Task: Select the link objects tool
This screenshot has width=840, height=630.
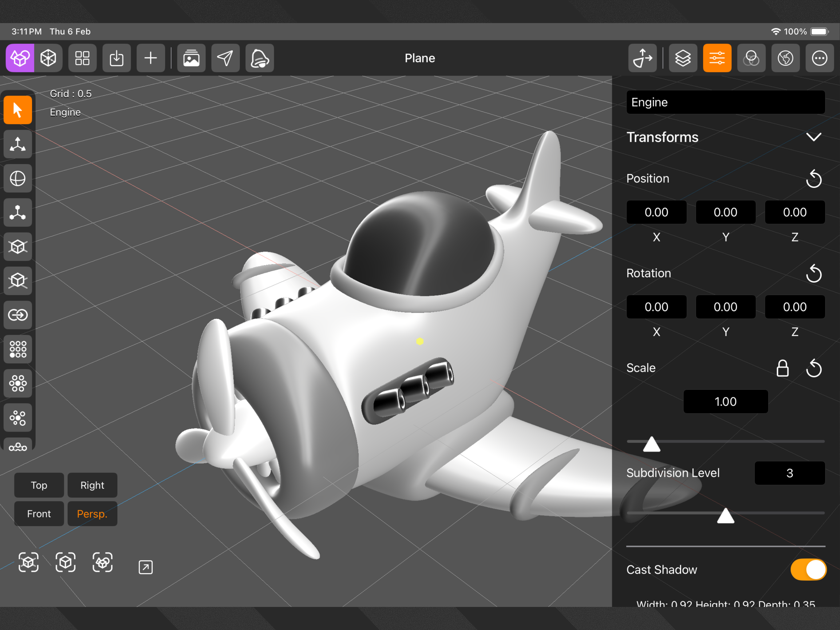Action: [18, 315]
